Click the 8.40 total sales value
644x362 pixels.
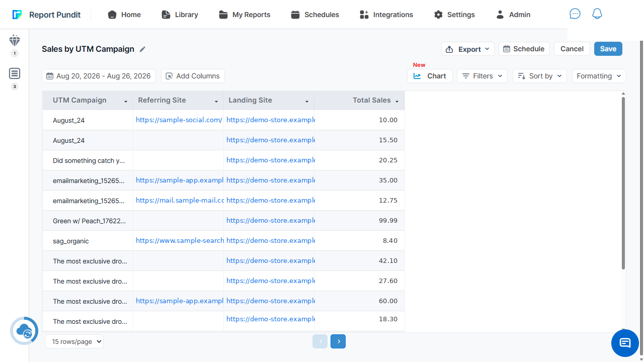point(390,240)
